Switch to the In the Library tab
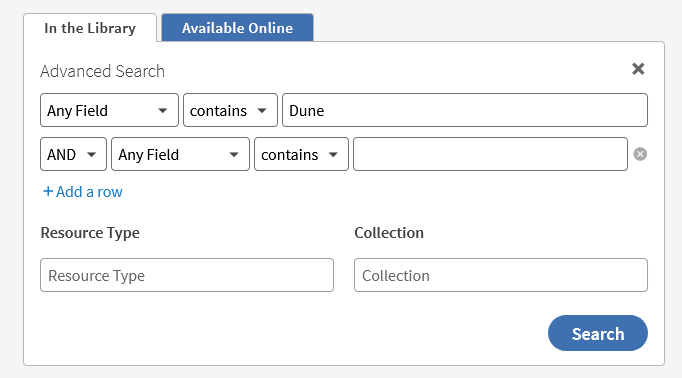This screenshot has width=682, height=378. [x=90, y=28]
